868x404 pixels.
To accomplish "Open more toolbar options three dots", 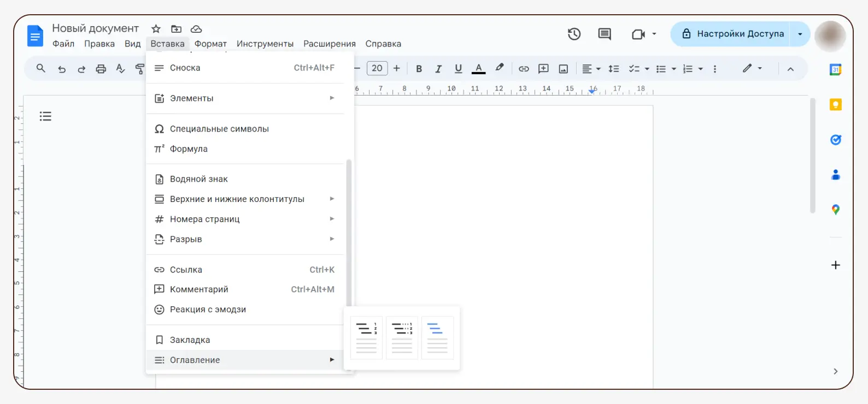I will point(714,69).
